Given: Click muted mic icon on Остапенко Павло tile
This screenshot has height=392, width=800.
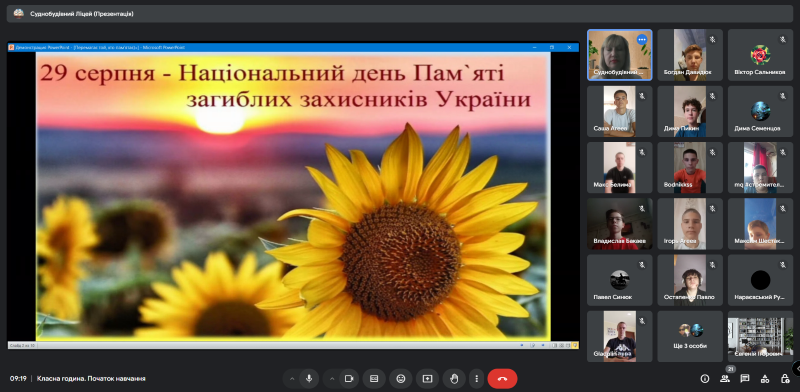Looking at the screenshot, I should (712, 264).
